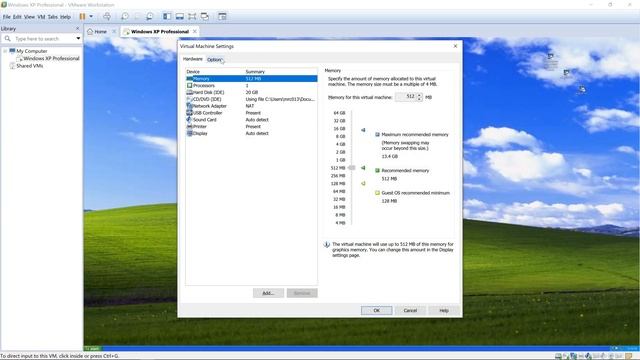Close the Windows XP Professional tab
The width and height of the screenshot is (640, 360).
[x=195, y=31]
